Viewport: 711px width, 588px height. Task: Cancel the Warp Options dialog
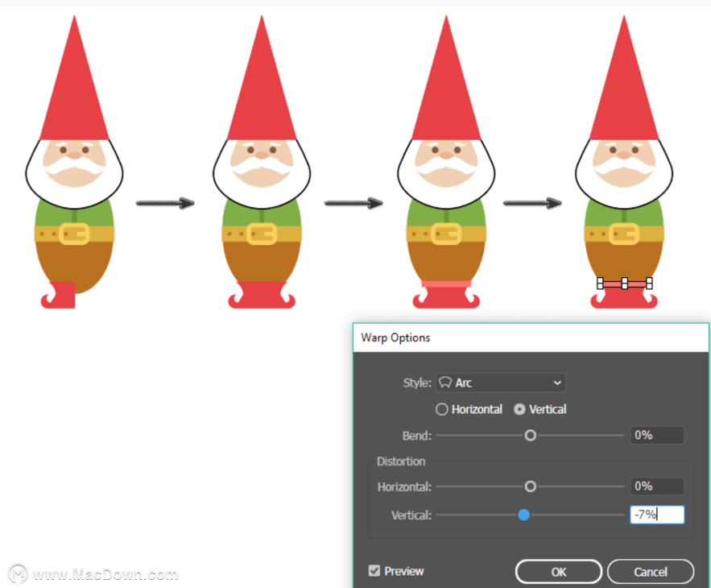pyautogui.click(x=651, y=572)
